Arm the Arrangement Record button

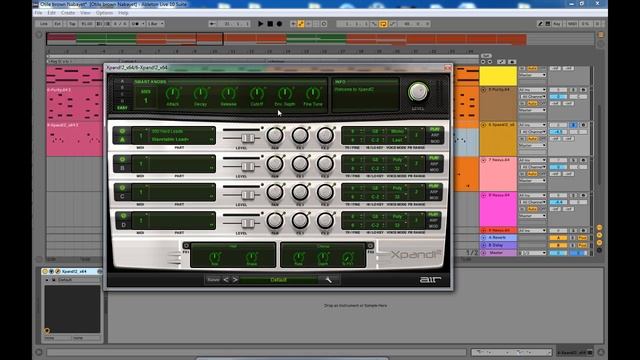[280, 24]
